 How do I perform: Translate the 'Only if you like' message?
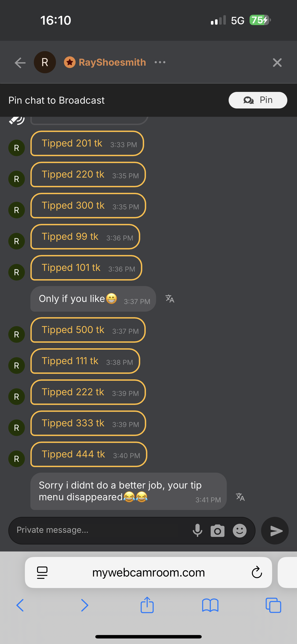click(170, 299)
